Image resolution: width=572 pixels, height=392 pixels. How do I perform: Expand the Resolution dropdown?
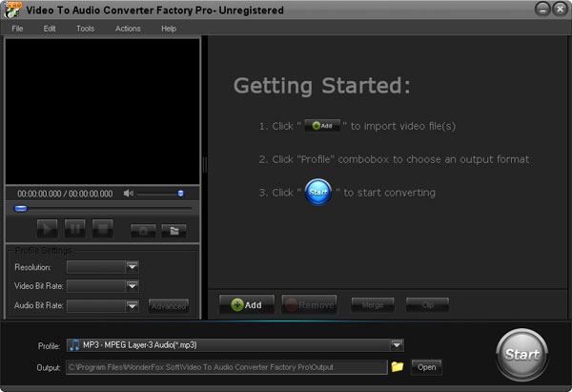[133, 267]
